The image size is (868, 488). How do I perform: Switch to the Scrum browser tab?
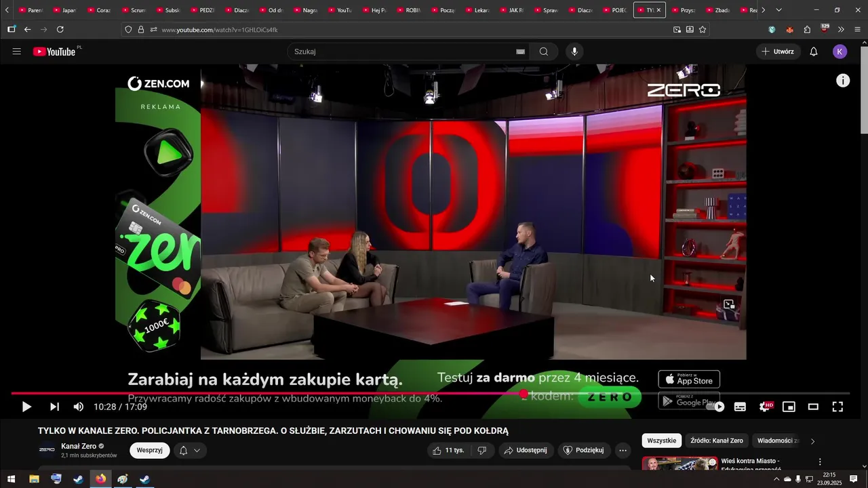pyautogui.click(x=134, y=10)
